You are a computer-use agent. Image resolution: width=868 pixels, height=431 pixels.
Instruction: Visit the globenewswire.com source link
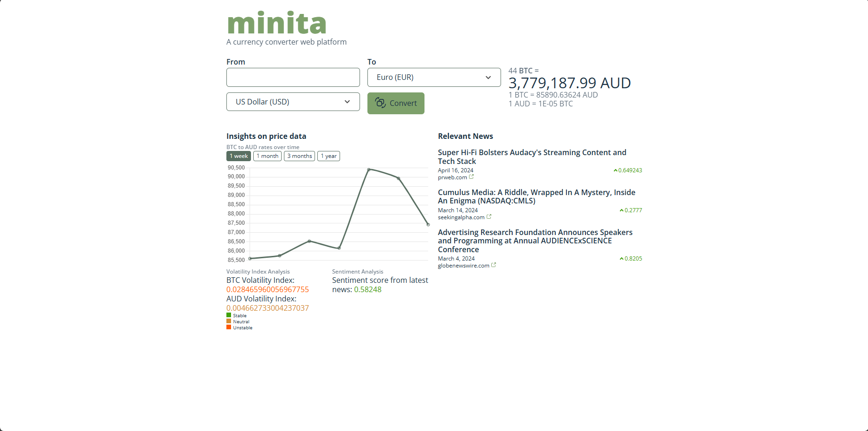tap(463, 266)
